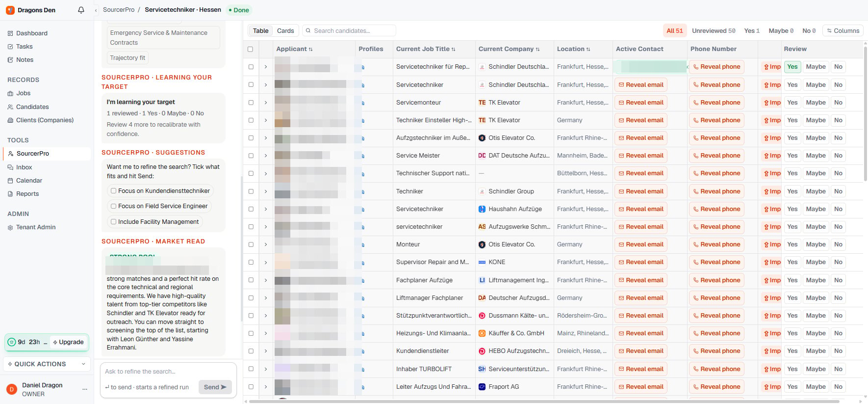
Task: Toggle select-all checkbox in table header
Action: [251, 49]
